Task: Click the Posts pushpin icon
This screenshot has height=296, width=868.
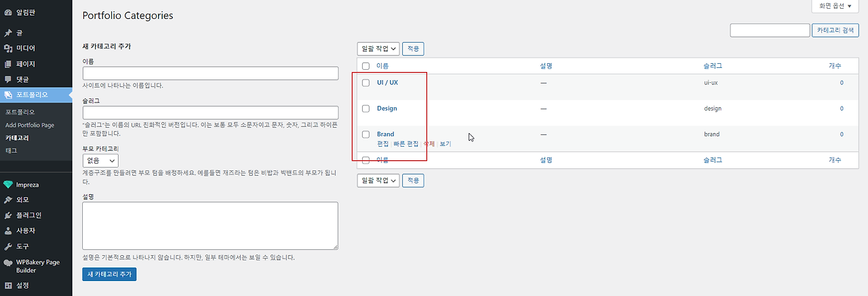Action: point(8,33)
